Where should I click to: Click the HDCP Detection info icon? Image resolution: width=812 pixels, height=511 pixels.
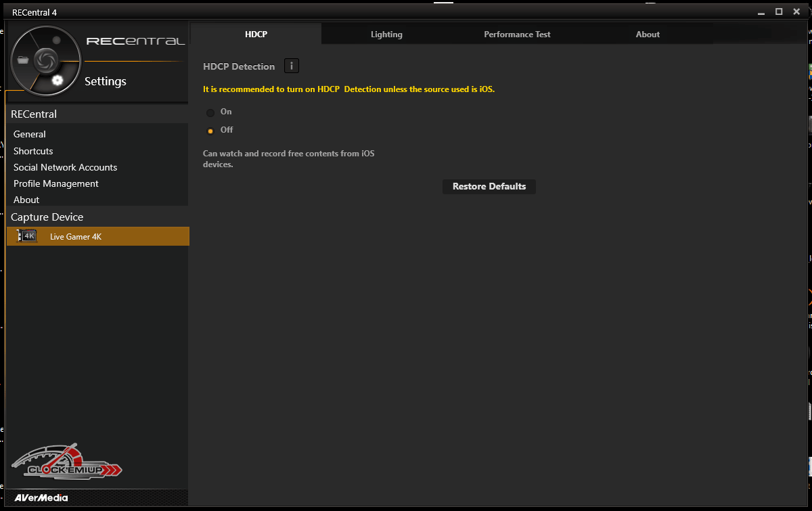291,66
